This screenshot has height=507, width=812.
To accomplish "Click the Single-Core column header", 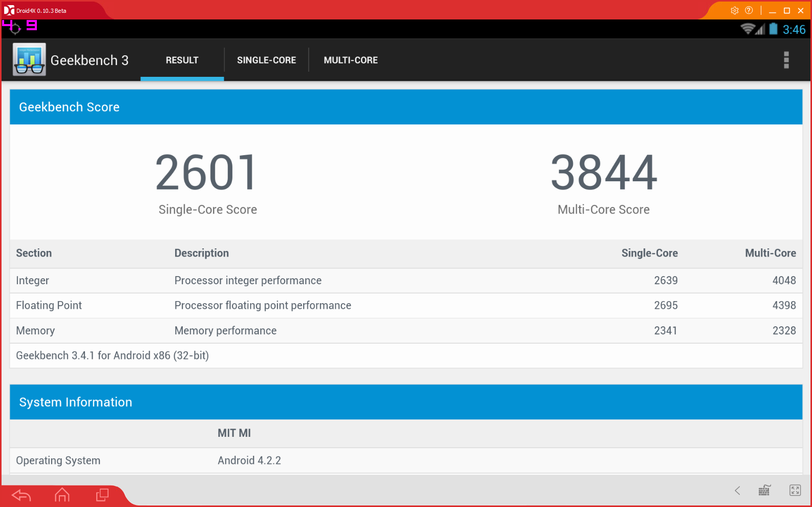I will 649,253.
